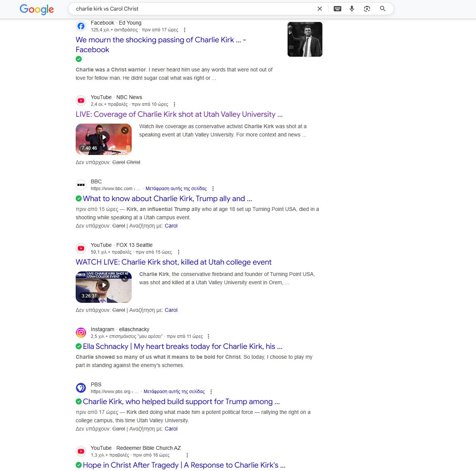This screenshot has height=471, width=476.
Task: Open more options for FOX 13 Seattle result
Action: pos(179,252)
